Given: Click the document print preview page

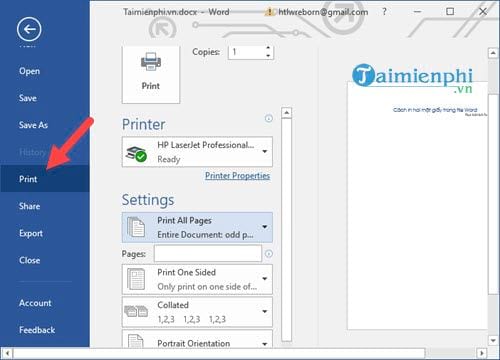Looking at the screenshot, I should coord(417,206).
